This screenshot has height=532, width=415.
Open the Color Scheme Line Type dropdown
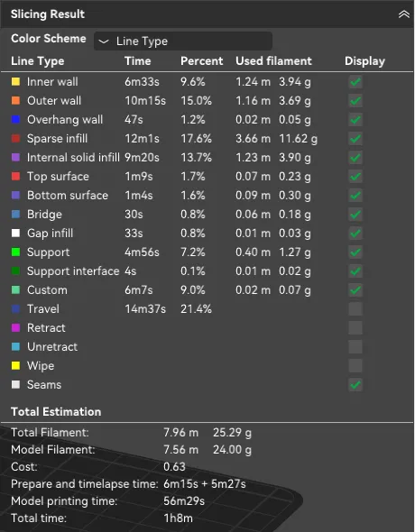coord(183,41)
